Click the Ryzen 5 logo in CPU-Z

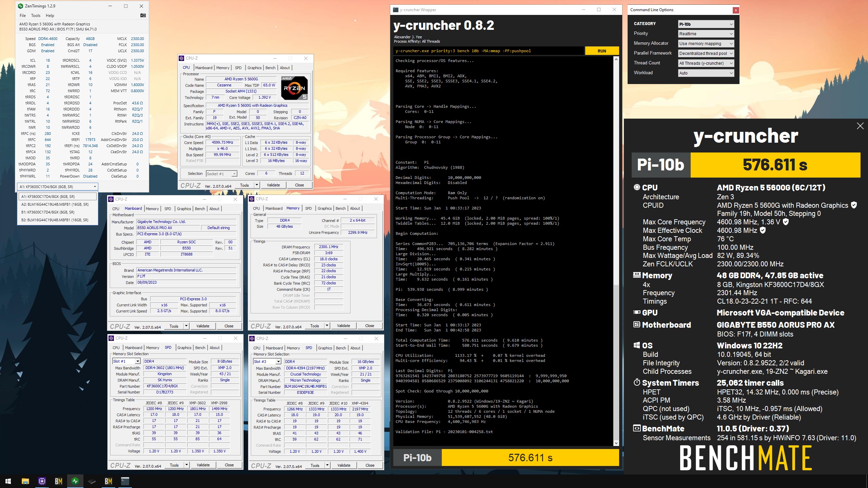(294, 88)
